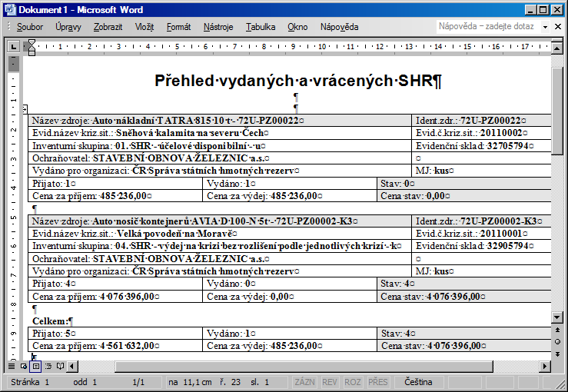This screenshot has height=392, width=568.
Task: Click the Čeština language indicator
Action: 418,382
